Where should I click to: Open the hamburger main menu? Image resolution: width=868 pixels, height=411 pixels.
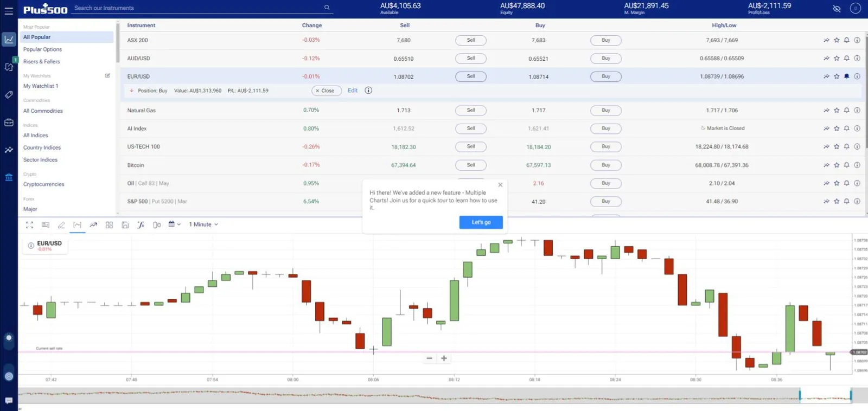click(9, 10)
